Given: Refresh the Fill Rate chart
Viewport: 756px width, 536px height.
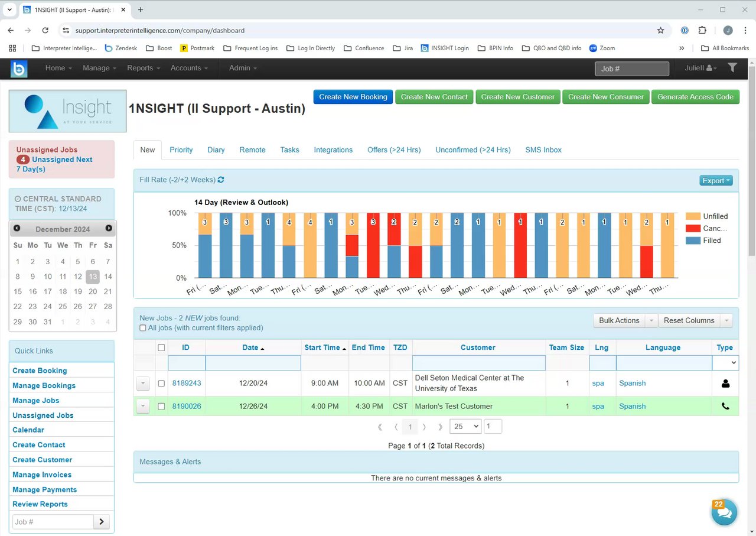Looking at the screenshot, I should (221, 180).
